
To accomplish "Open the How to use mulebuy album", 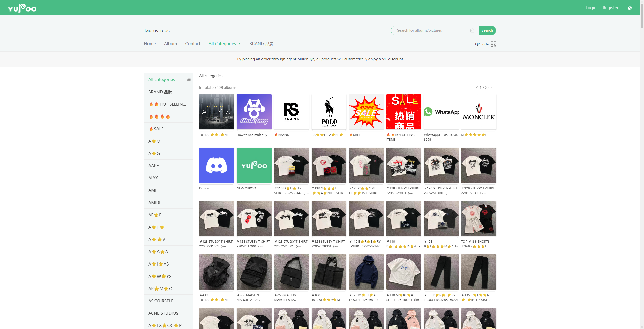I will (254, 112).
